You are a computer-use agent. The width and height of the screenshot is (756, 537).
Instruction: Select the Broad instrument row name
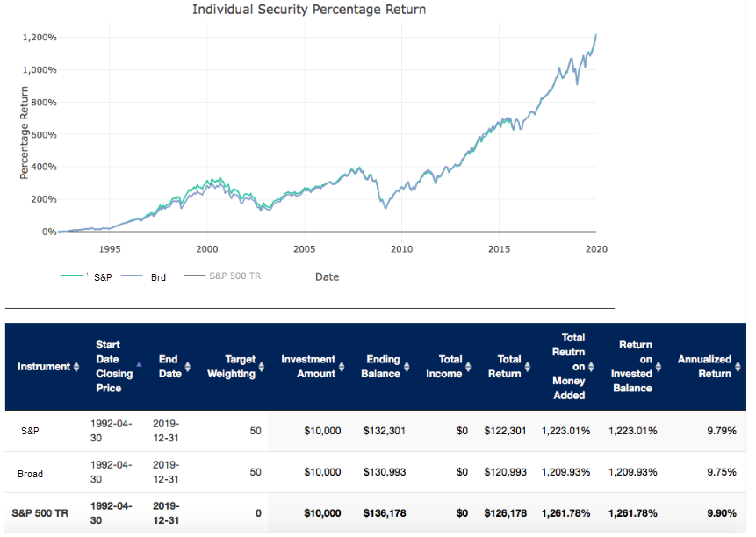[x=30, y=474]
